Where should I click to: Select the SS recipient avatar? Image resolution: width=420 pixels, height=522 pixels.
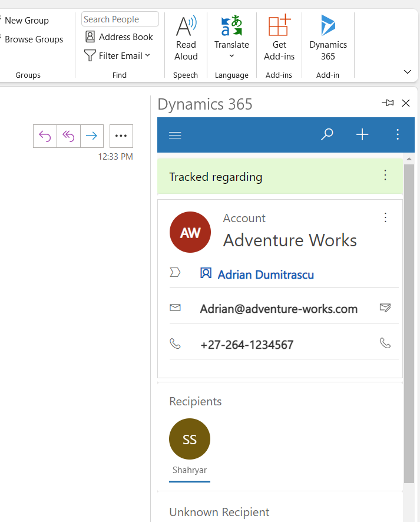pyautogui.click(x=190, y=439)
